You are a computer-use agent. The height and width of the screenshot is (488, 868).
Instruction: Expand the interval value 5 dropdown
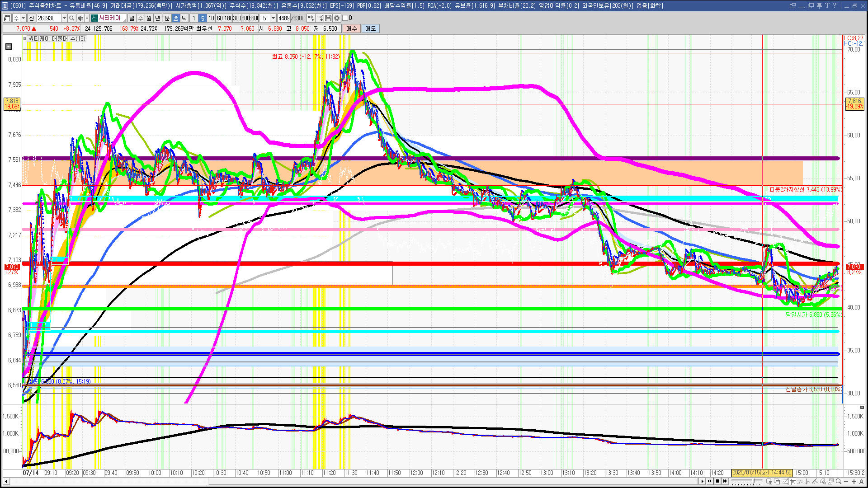point(273,18)
